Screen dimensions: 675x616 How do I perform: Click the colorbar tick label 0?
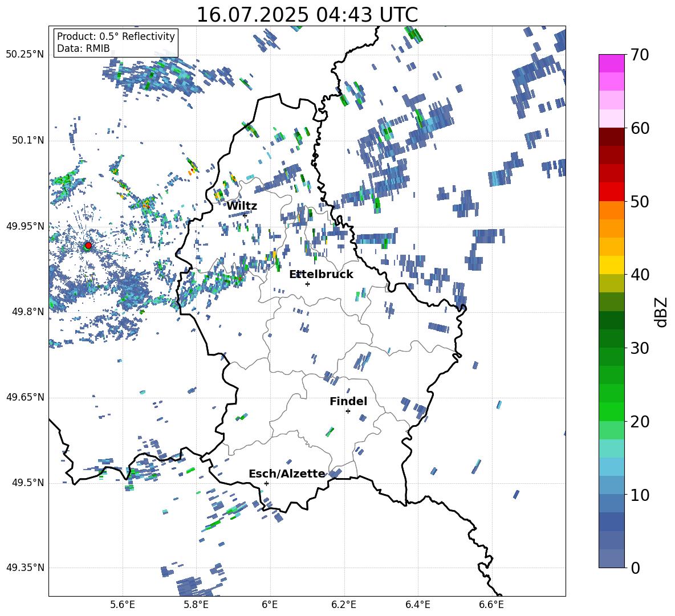point(636,568)
